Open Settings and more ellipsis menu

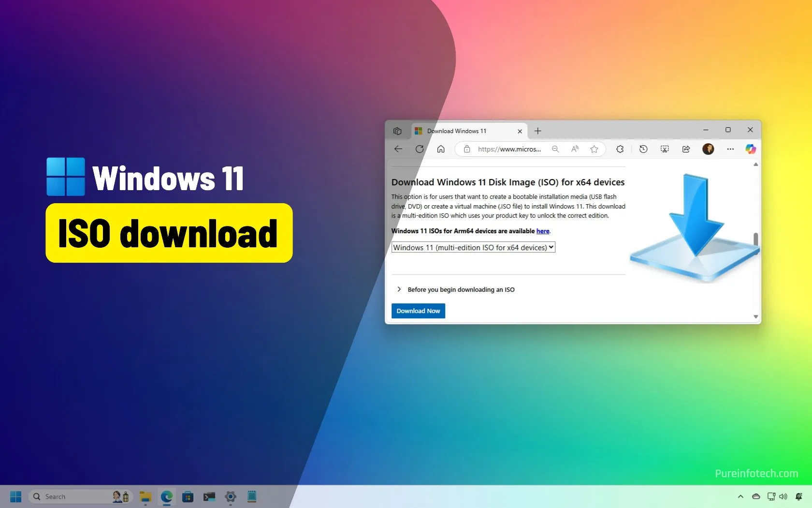(730, 149)
